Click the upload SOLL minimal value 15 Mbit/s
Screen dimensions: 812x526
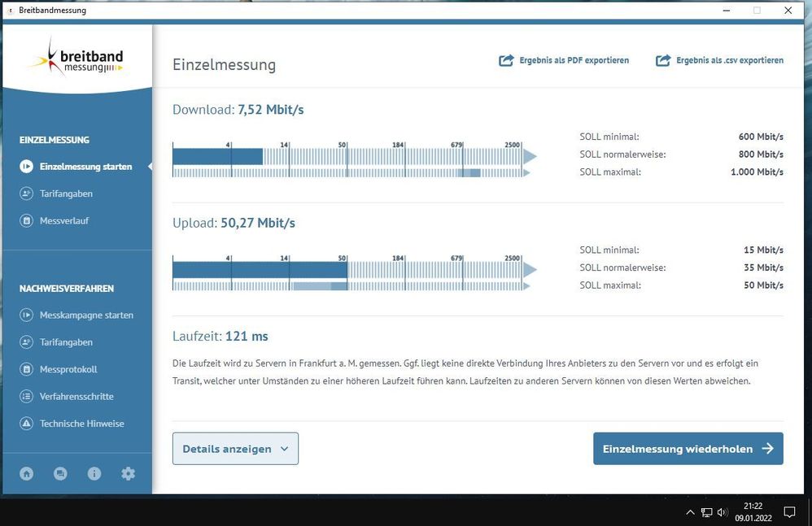coord(764,250)
